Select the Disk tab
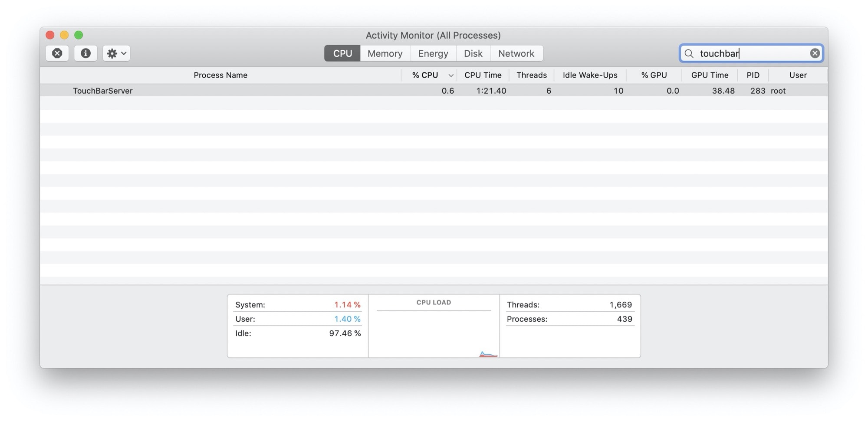The height and width of the screenshot is (421, 868). click(x=473, y=53)
